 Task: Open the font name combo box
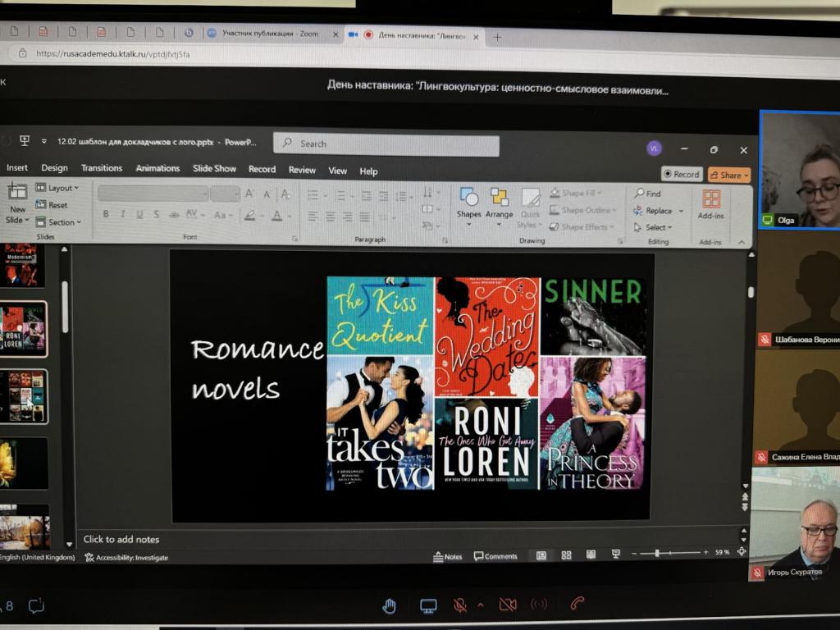coord(153,193)
